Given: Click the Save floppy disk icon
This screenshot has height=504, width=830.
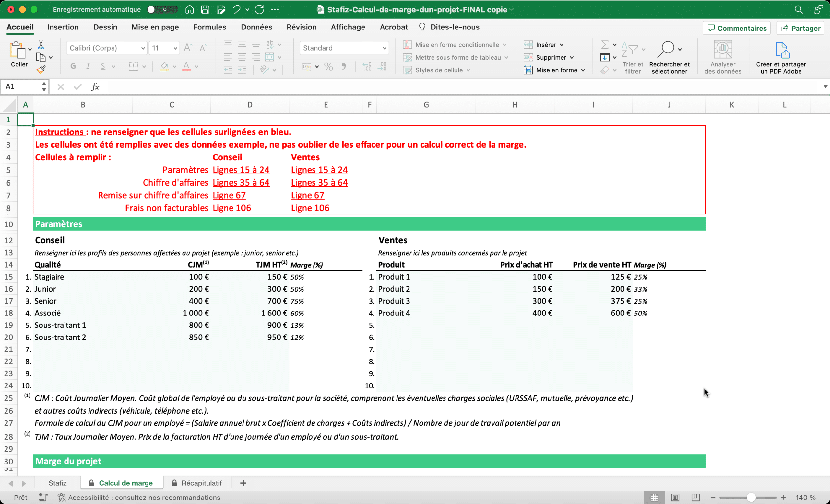Looking at the screenshot, I should click(205, 9).
